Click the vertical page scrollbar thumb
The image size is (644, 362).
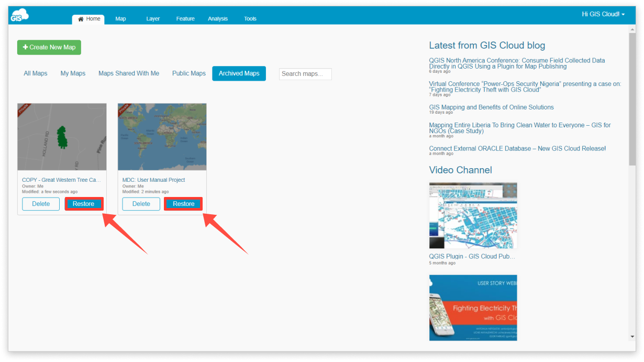(632, 101)
